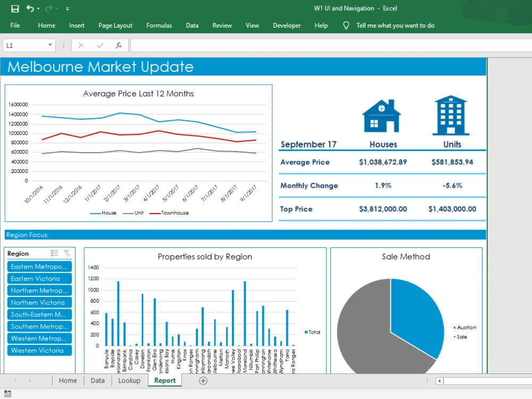This screenshot has height=399, width=532.
Task: Click the macro recording icon in status bar
Action: [7, 394]
